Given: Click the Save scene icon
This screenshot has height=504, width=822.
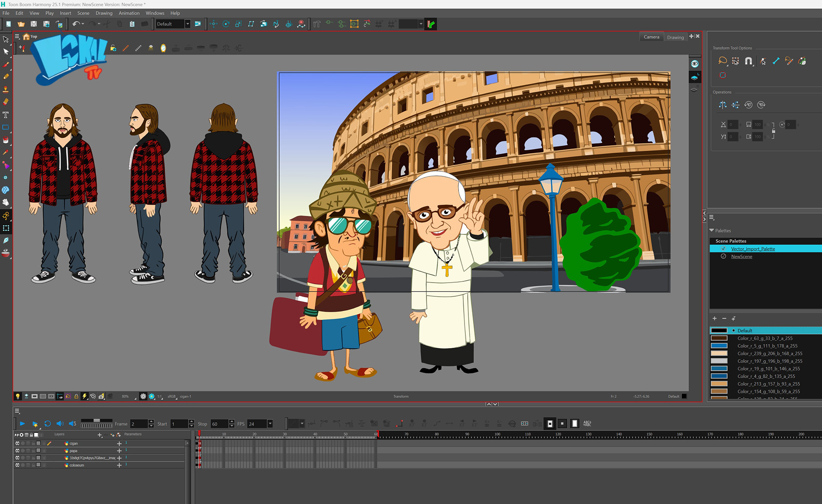Looking at the screenshot, I should pos(33,24).
